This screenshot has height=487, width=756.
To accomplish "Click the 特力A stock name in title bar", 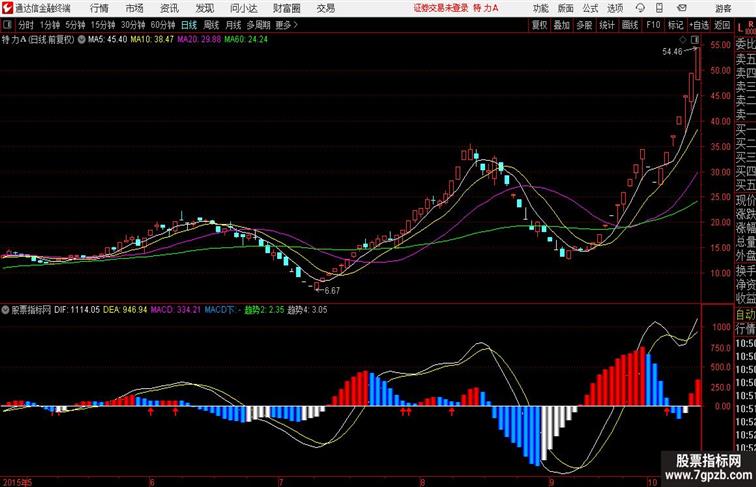I will 486,8.
